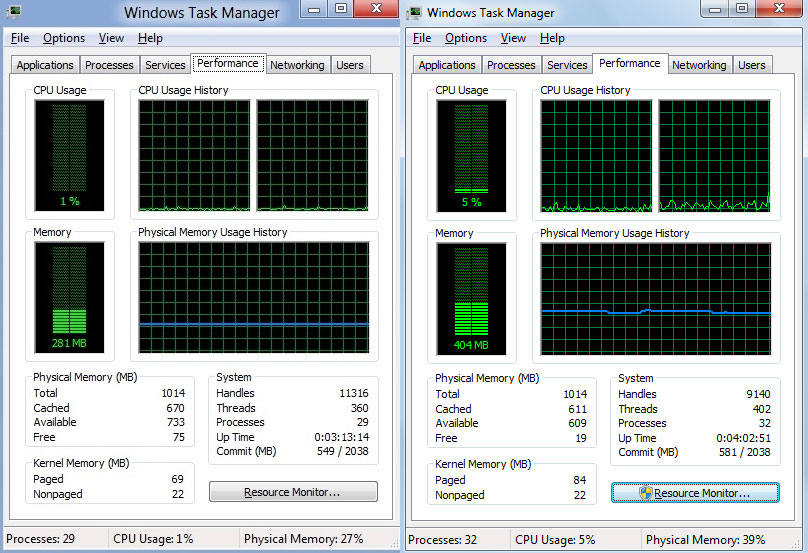The image size is (808, 553).
Task: Maximize the right Task Manager window
Action: [x=742, y=9]
